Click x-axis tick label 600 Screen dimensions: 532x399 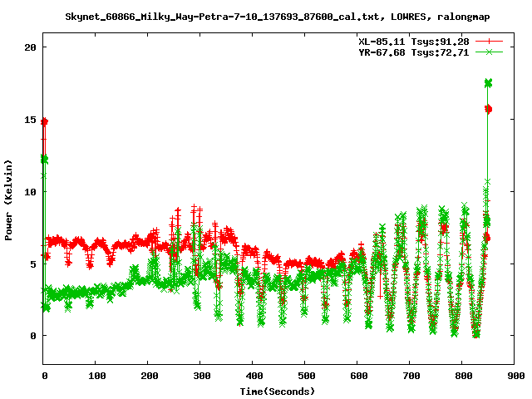pos(359,376)
